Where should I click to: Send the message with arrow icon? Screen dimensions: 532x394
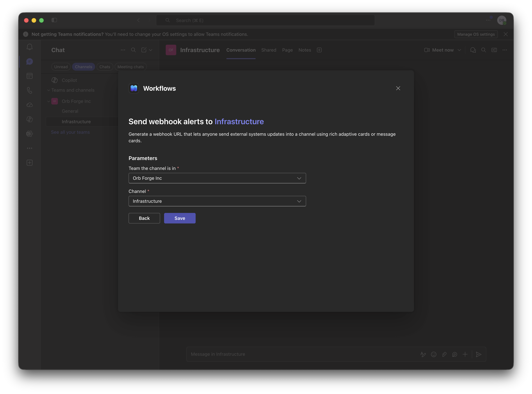[479, 354]
